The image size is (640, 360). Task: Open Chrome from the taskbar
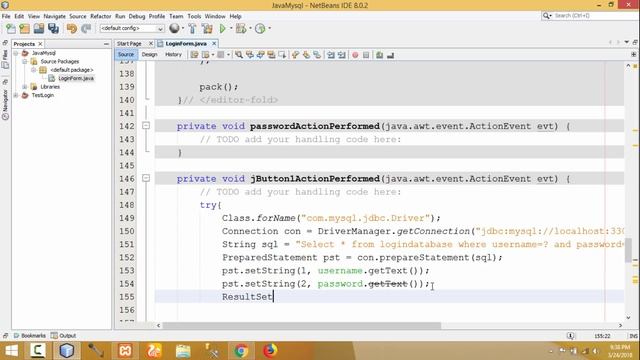coord(241,351)
